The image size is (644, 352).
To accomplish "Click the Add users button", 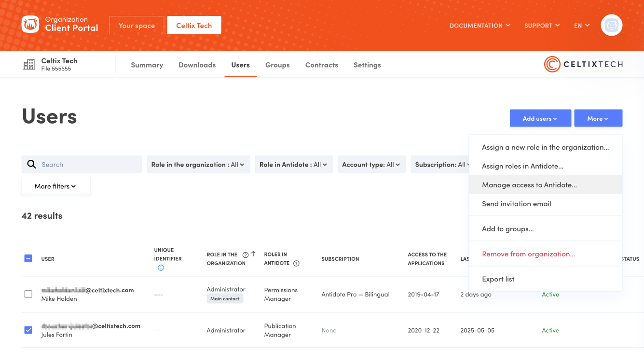I will click(x=540, y=118).
